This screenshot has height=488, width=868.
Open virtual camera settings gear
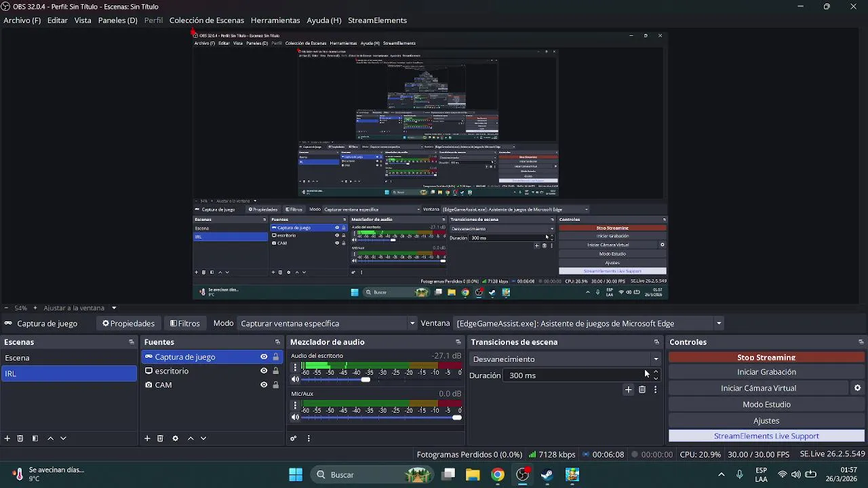857,388
